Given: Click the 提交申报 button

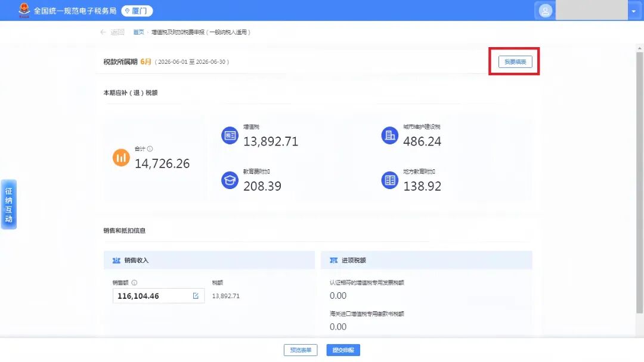Looking at the screenshot, I should [343, 350].
